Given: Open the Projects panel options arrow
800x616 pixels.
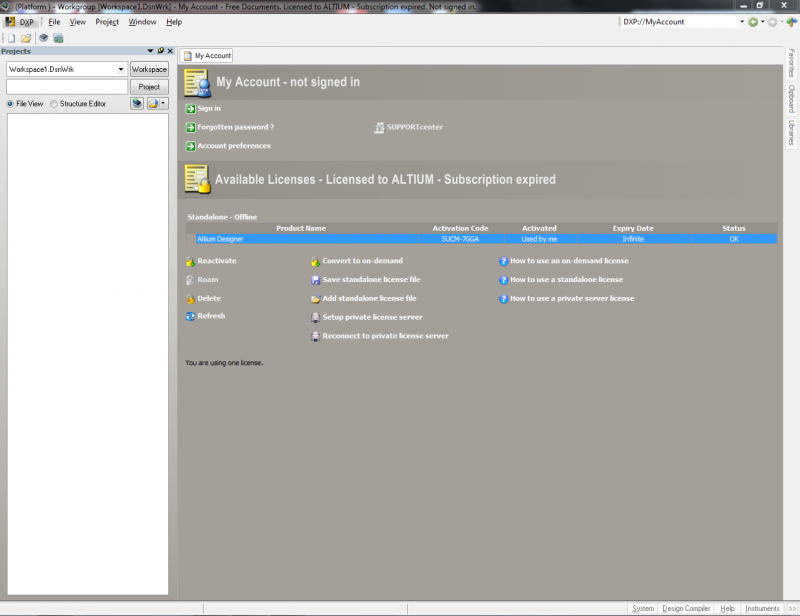Looking at the screenshot, I should click(x=150, y=51).
